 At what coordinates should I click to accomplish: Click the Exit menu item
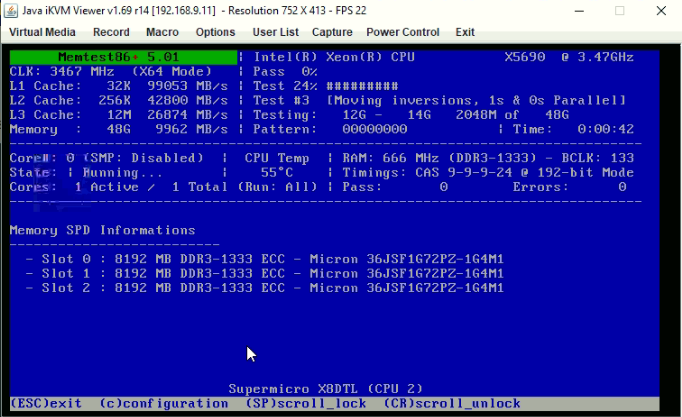pos(465,32)
